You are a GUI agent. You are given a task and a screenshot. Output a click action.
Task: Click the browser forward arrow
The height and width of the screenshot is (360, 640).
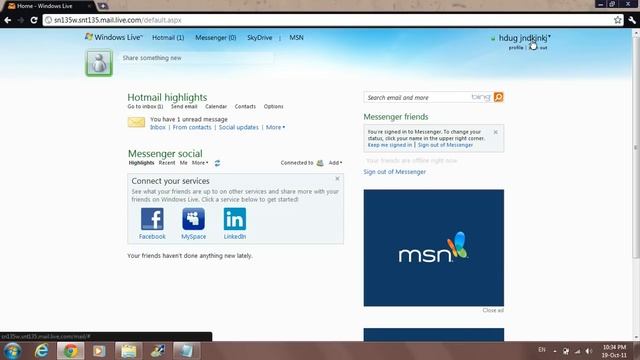tap(20, 20)
